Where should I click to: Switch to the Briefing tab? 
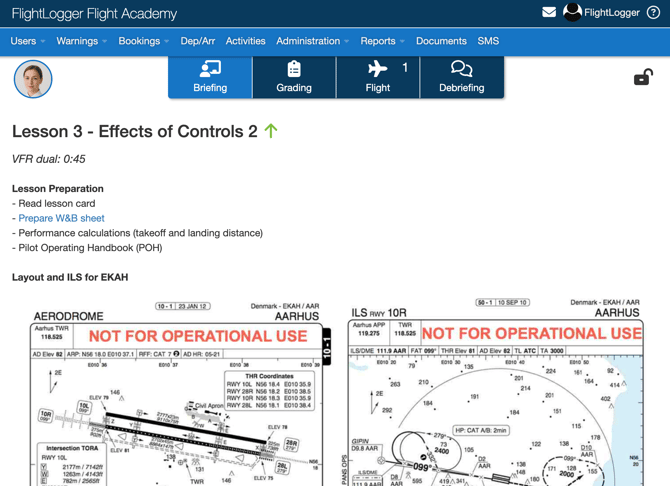coord(210,77)
